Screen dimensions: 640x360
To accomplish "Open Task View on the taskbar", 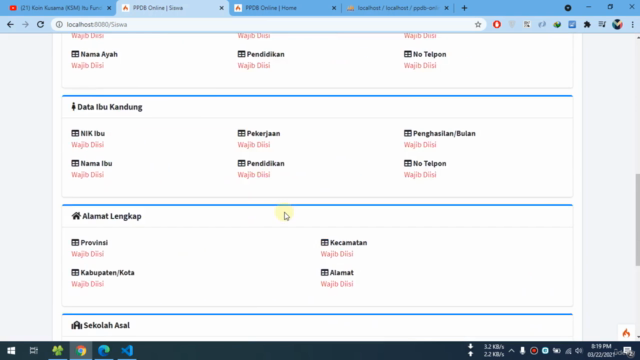I will pyautogui.click(x=34, y=351).
